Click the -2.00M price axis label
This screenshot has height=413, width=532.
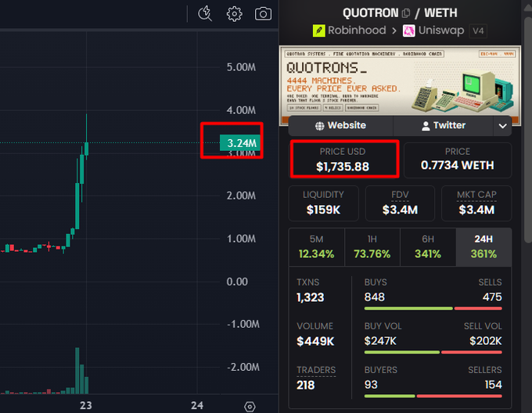pyautogui.click(x=243, y=367)
